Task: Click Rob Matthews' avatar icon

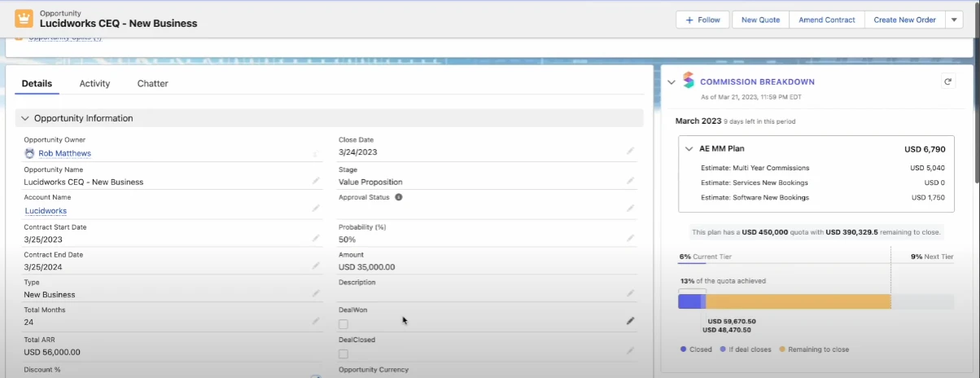Action: point(30,153)
